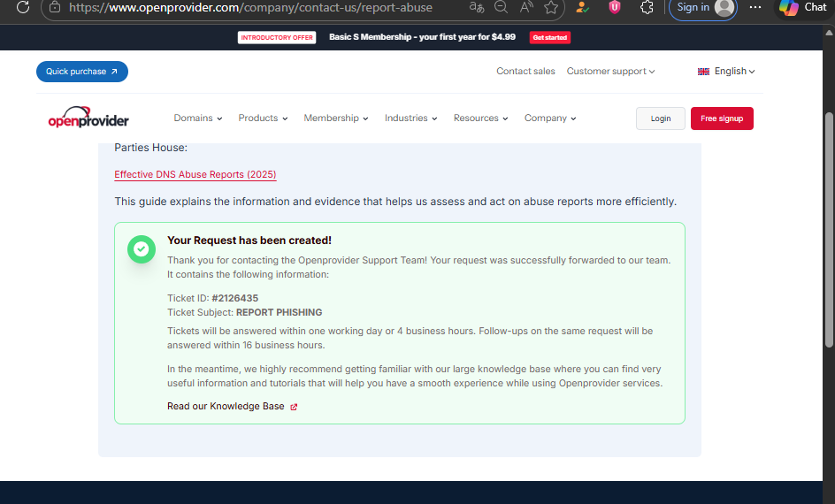Image resolution: width=835 pixels, height=504 pixels.
Task: Open the read aloud icon
Action: 526,7
